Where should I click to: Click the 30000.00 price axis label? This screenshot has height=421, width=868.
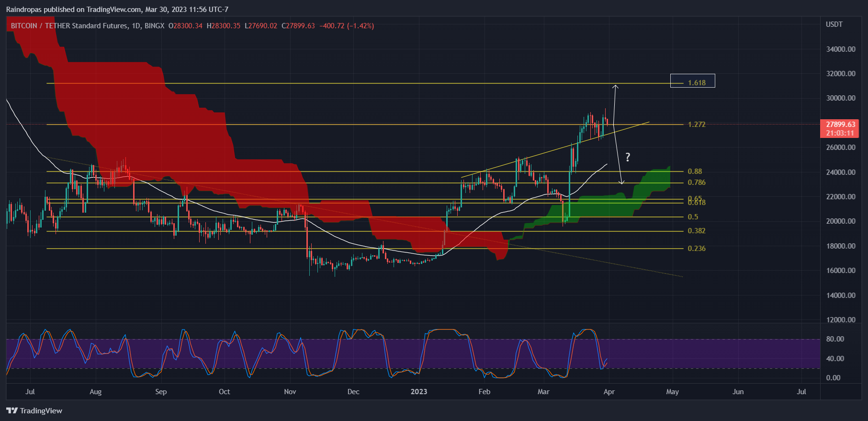(x=841, y=98)
